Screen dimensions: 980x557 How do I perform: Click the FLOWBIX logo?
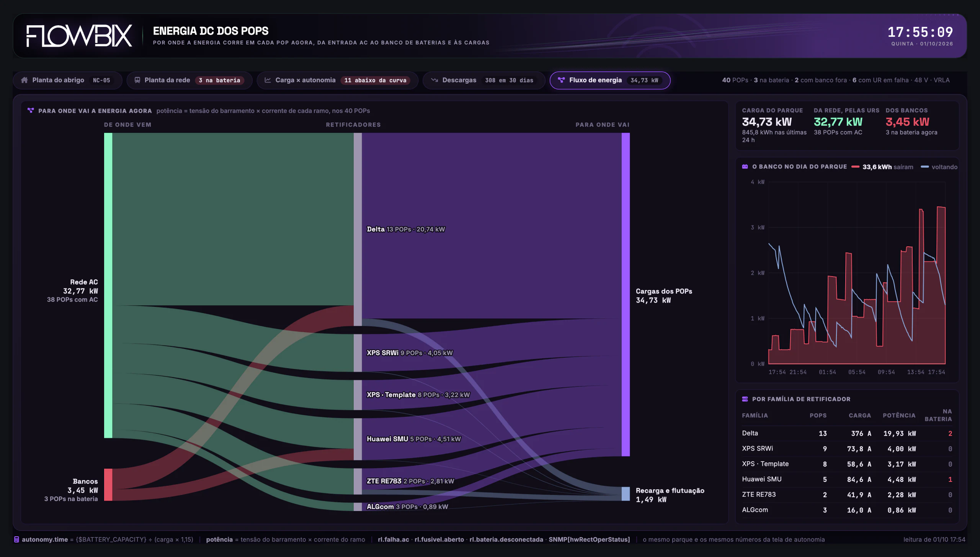click(x=79, y=36)
